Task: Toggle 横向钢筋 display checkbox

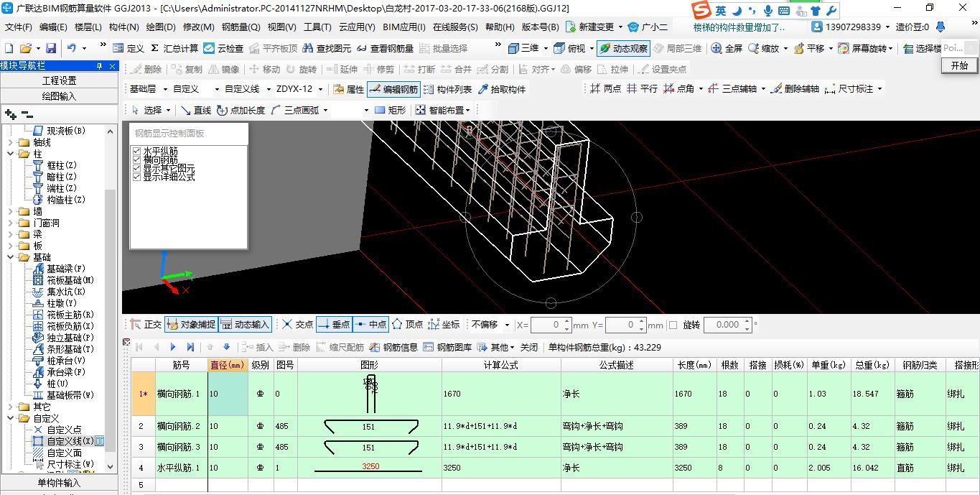Action: click(136, 159)
